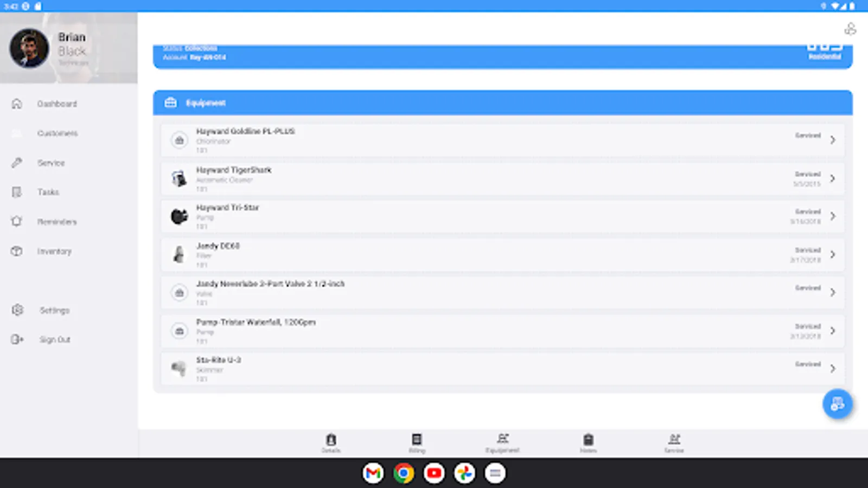Open the Jandy Neverlube 2-Port Valve row

coord(502,293)
